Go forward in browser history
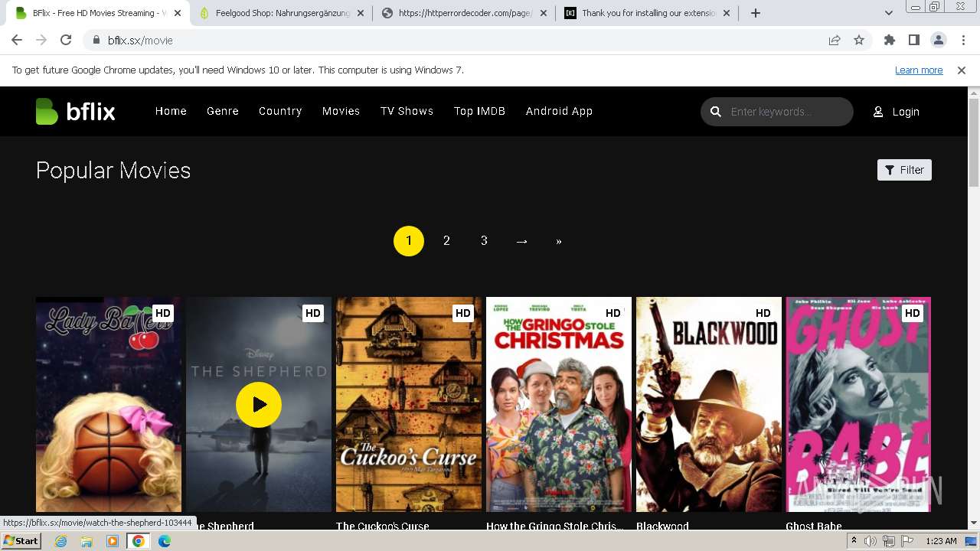 (x=41, y=41)
